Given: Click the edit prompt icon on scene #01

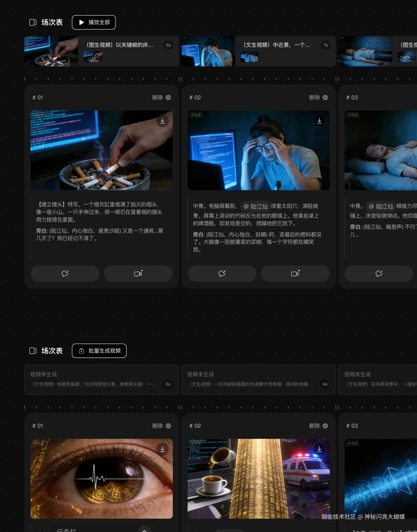Looking at the screenshot, I should 65,273.
